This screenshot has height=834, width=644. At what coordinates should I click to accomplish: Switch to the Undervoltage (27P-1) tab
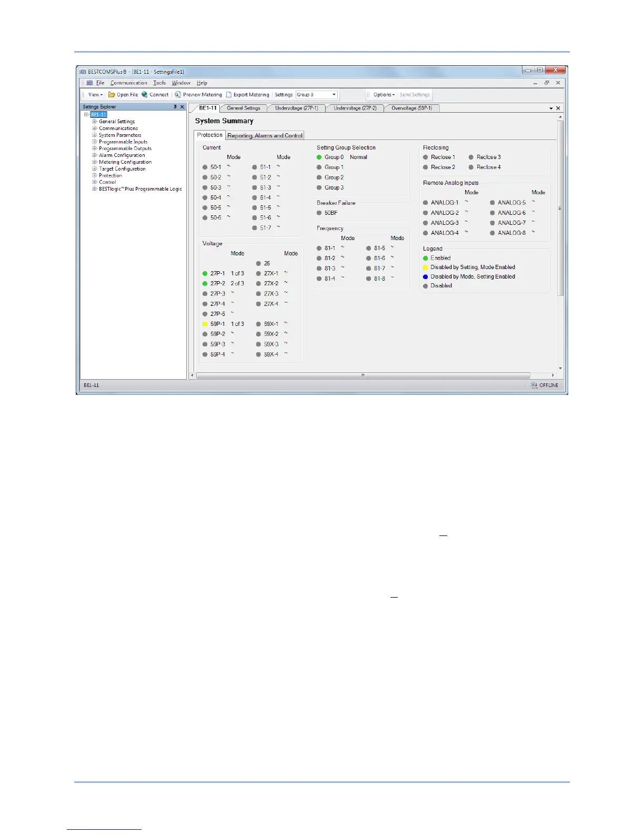coord(297,108)
